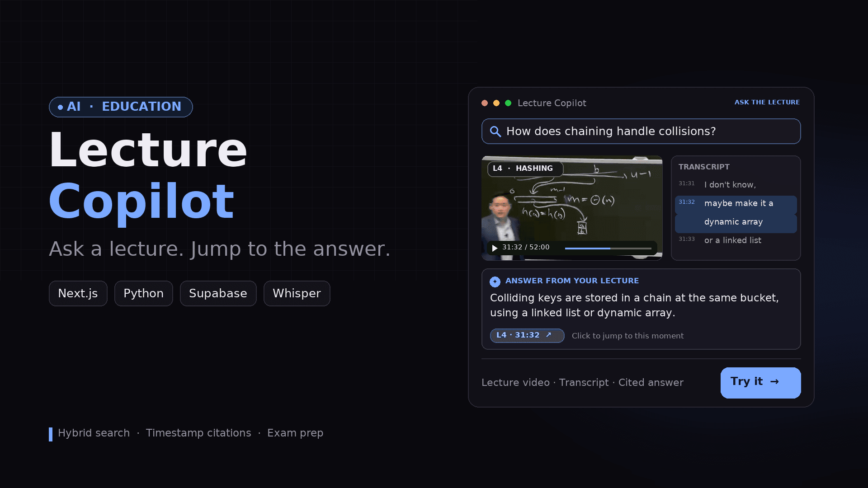Click the Next.js tag
Viewport: 868px width, 488px height.
tap(78, 293)
